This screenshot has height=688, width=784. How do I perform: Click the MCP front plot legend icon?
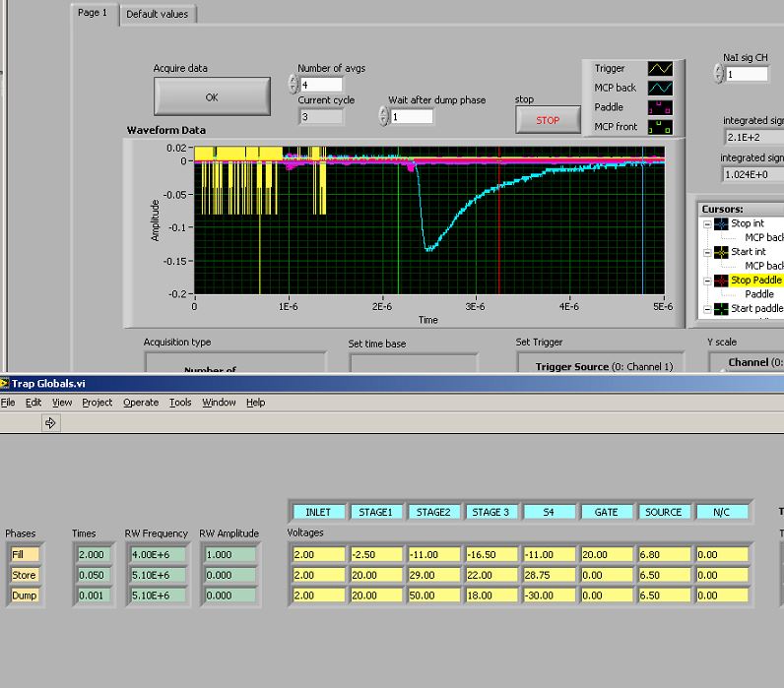pos(659,126)
